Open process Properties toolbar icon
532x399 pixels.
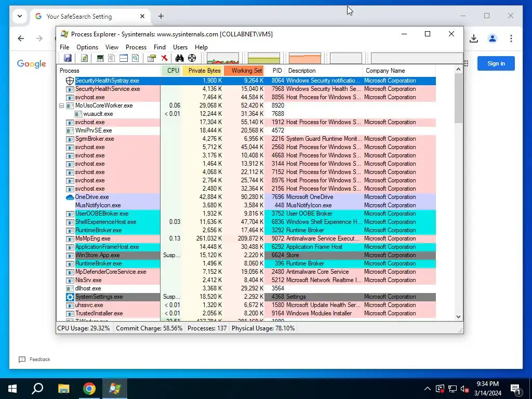tap(152, 58)
